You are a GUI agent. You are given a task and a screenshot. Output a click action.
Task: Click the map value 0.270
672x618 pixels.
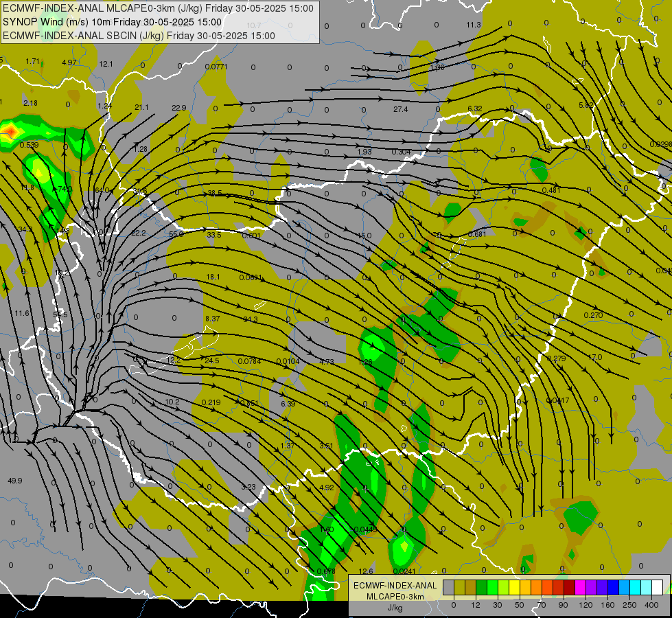(x=593, y=315)
